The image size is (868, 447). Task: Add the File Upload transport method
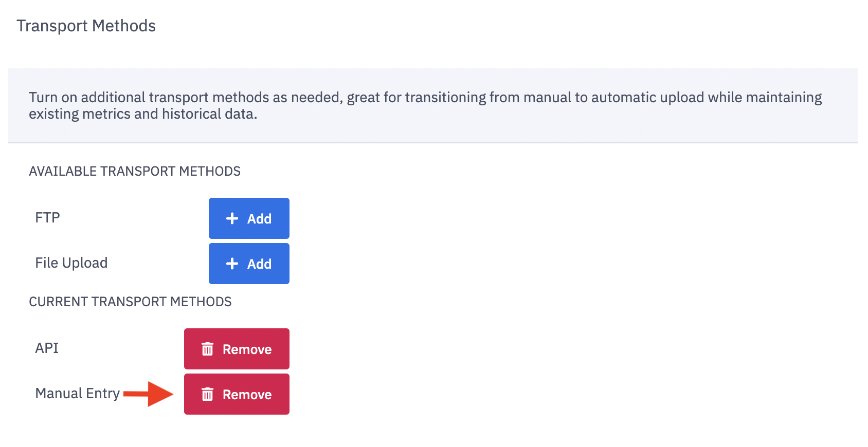click(x=249, y=264)
